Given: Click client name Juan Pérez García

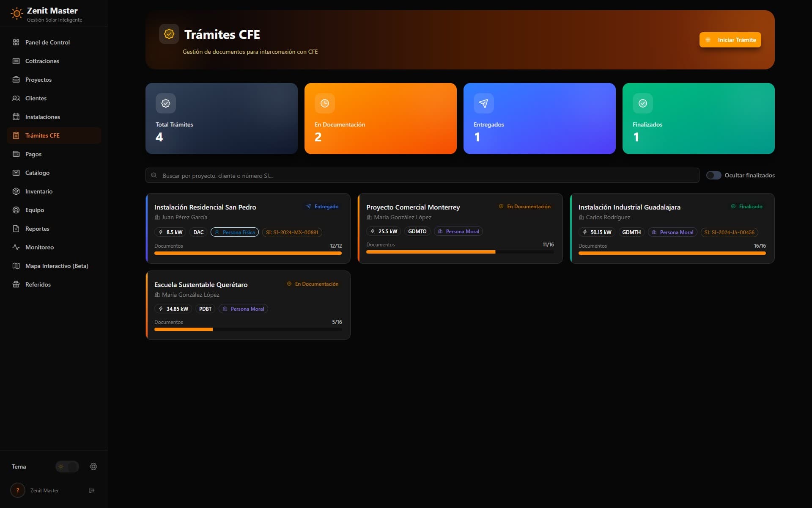Looking at the screenshot, I should click(x=184, y=217).
